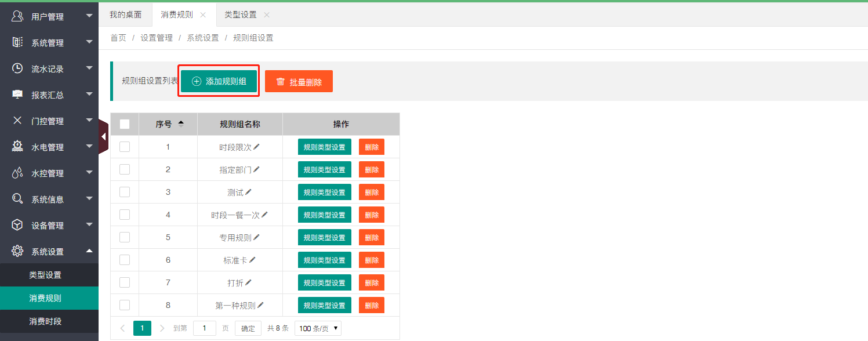The height and width of the screenshot is (341, 868).
Task: Click the 水控管理 water drop icon
Action: coord(17,173)
